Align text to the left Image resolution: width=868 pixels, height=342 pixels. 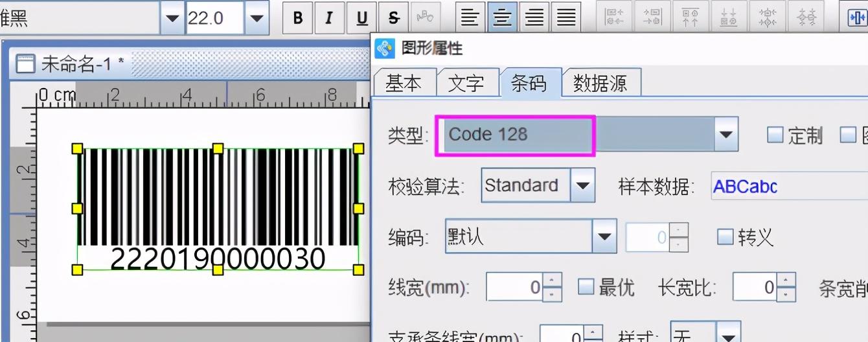[x=470, y=17]
